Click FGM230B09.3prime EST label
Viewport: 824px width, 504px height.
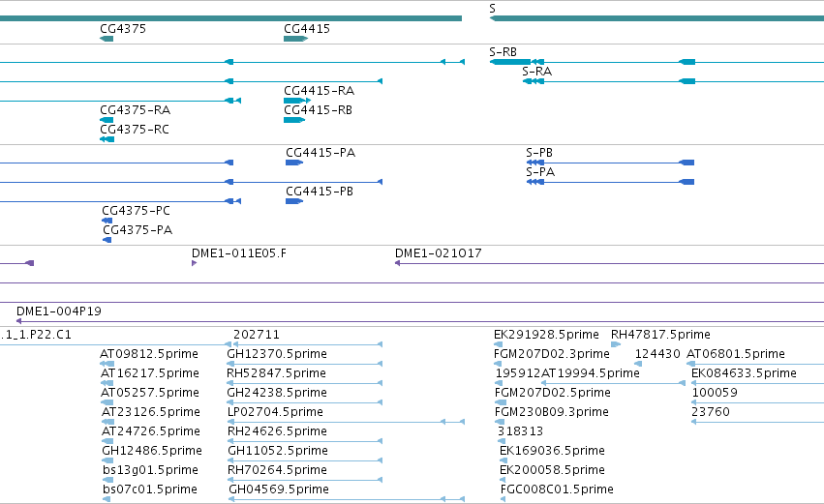pyautogui.click(x=552, y=413)
